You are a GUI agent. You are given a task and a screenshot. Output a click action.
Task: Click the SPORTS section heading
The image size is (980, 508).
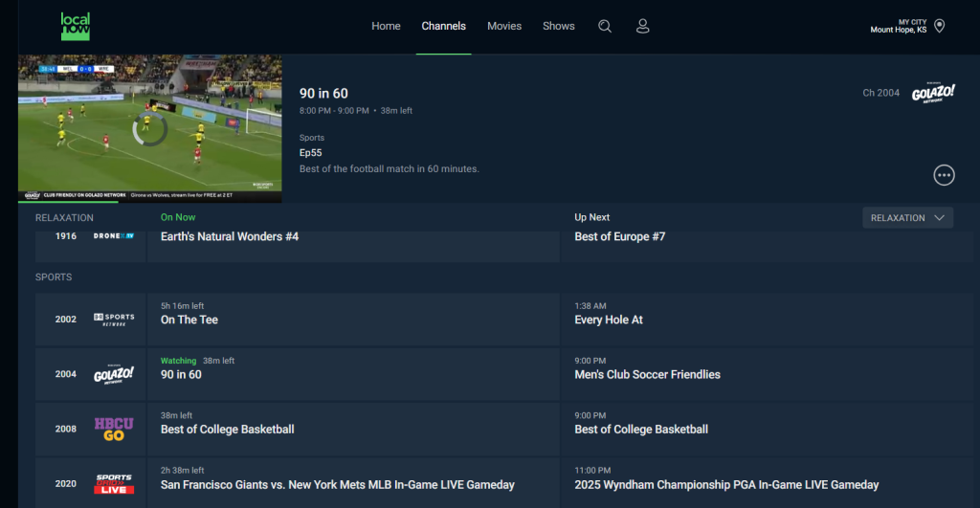54,276
